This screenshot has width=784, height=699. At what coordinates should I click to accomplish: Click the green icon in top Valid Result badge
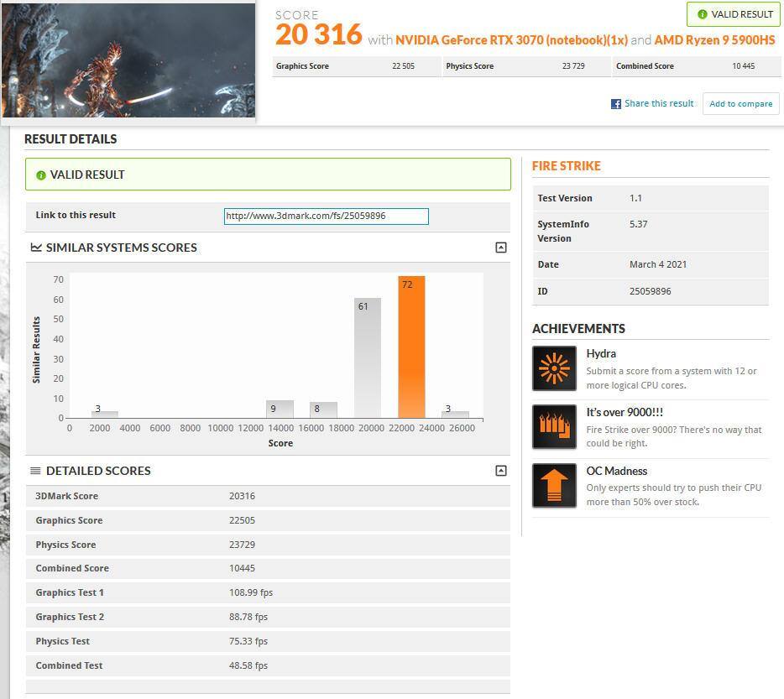tap(702, 14)
